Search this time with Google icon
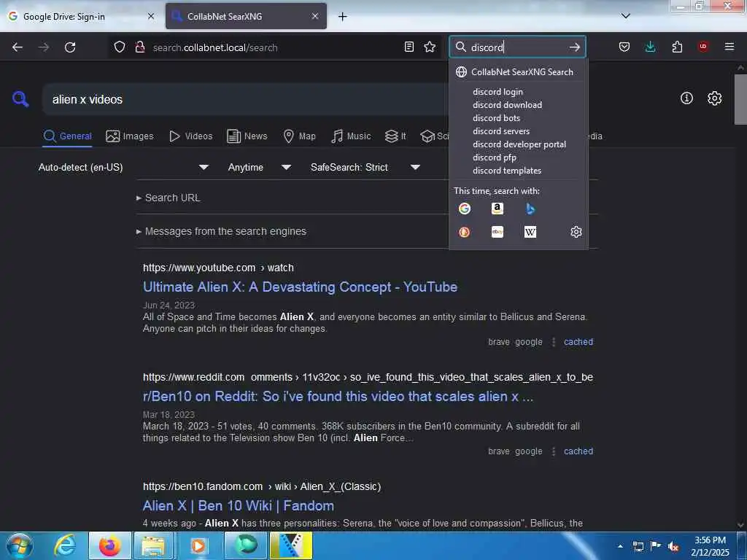Viewport: 747px width, 560px height. click(x=465, y=209)
